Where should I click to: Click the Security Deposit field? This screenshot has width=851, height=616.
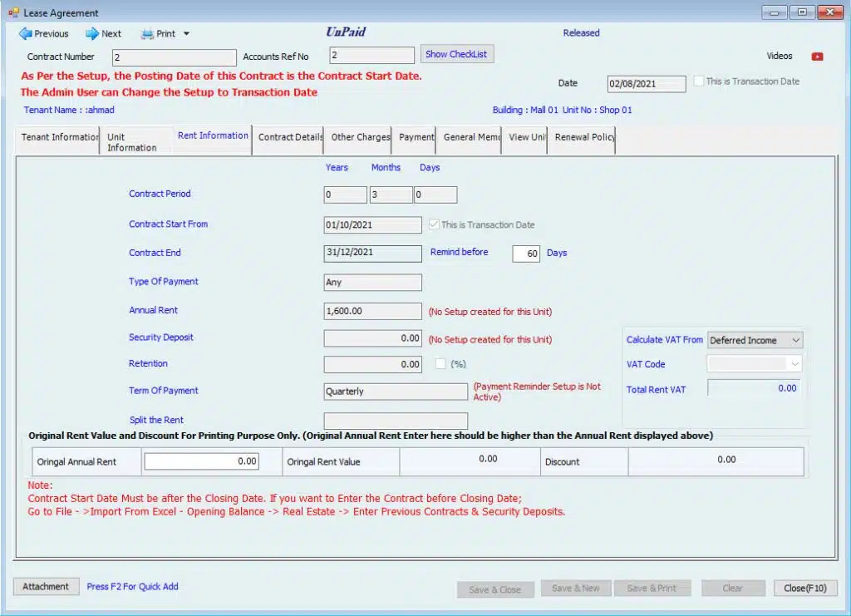click(x=373, y=338)
